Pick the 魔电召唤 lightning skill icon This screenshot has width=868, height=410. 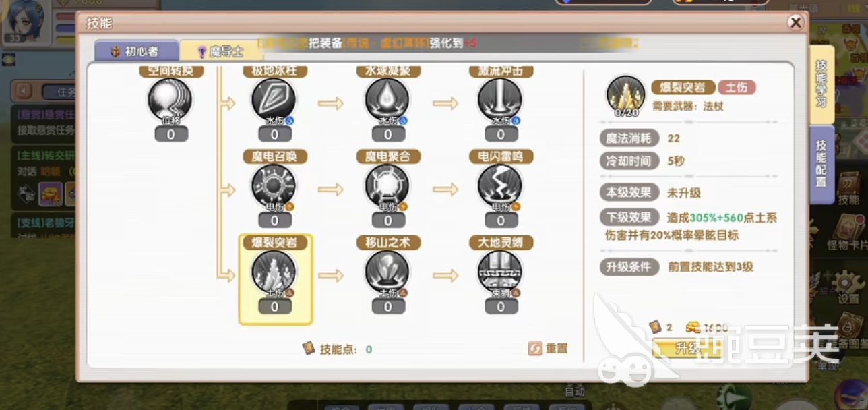point(274,187)
